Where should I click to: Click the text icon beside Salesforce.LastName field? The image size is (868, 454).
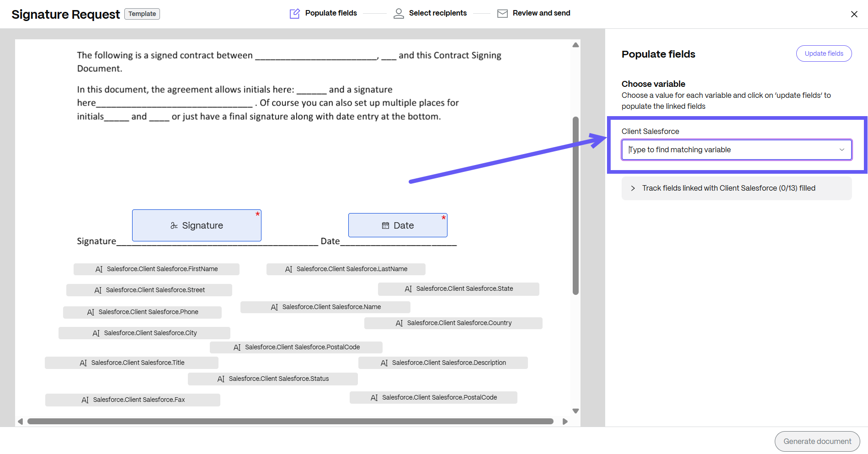click(x=288, y=269)
